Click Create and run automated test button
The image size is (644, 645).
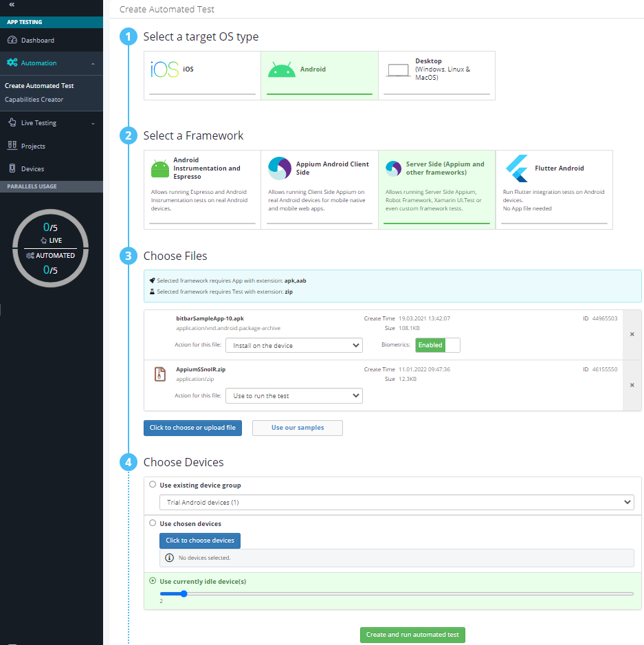click(412, 635)
